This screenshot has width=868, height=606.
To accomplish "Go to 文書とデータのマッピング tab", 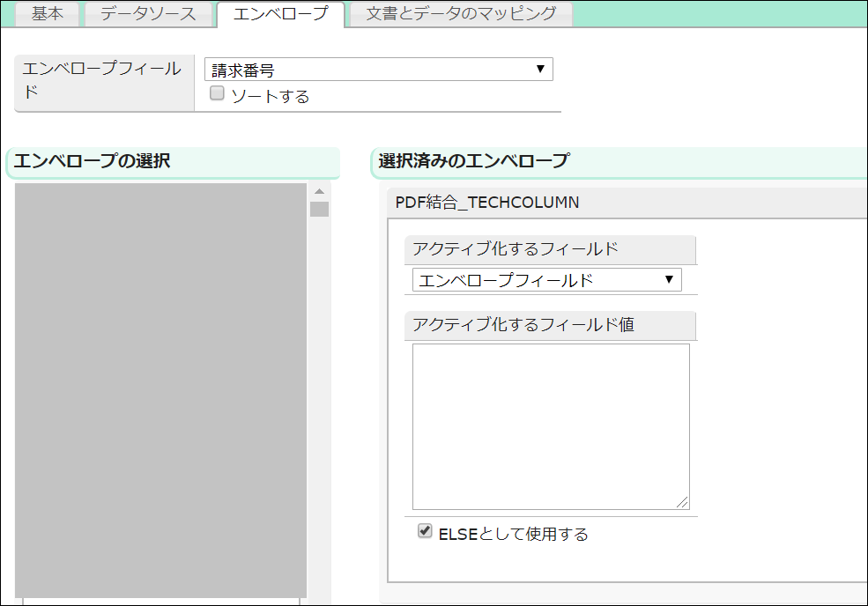I will pyautogui.click(x=461, y=14).
